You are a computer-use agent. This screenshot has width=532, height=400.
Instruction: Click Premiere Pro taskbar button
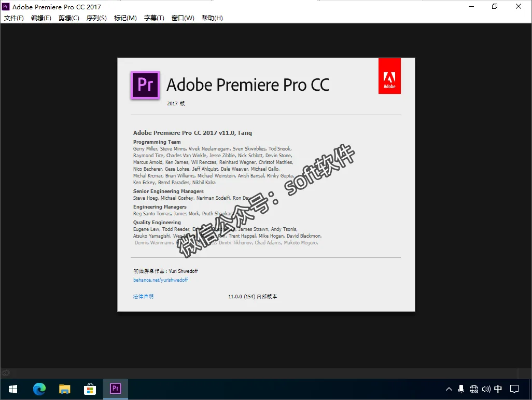coord(115,389)
